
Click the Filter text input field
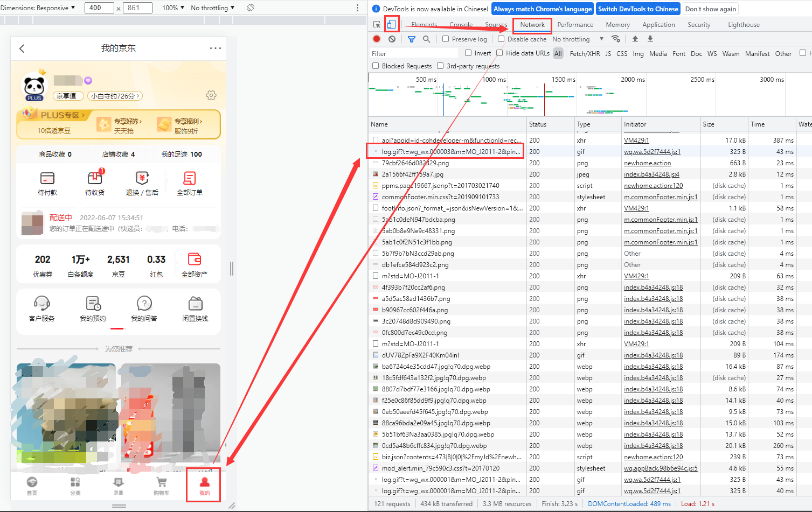[x=414, y=53]
